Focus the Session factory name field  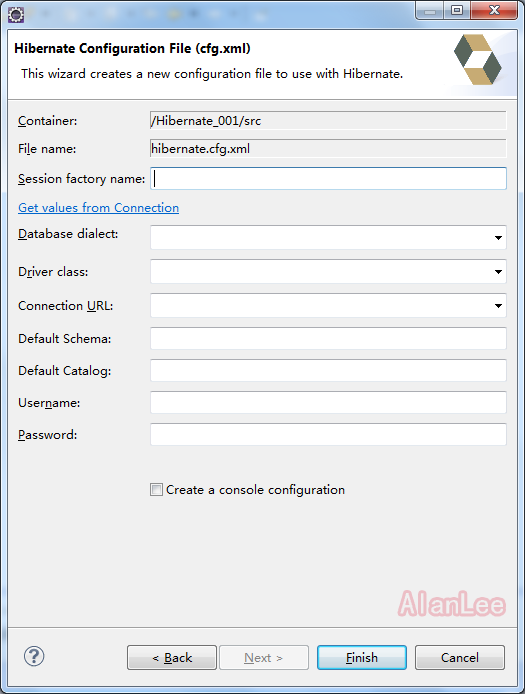click(328, 179)
